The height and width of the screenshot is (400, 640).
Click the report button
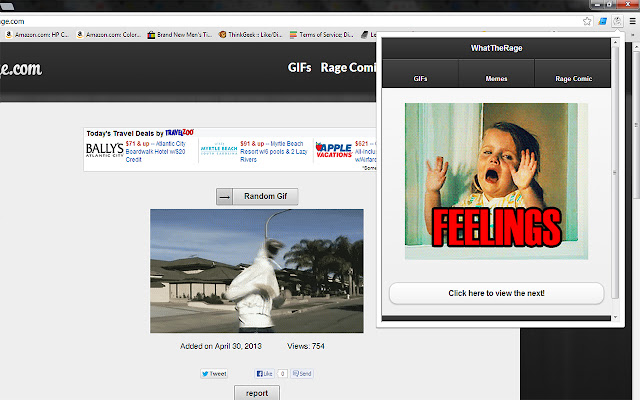(x=257, y=393)
